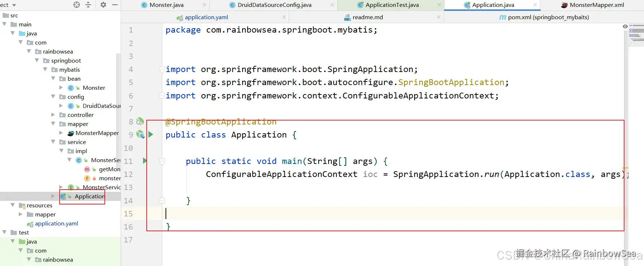Close the application.yaml tab

(284, 17)
